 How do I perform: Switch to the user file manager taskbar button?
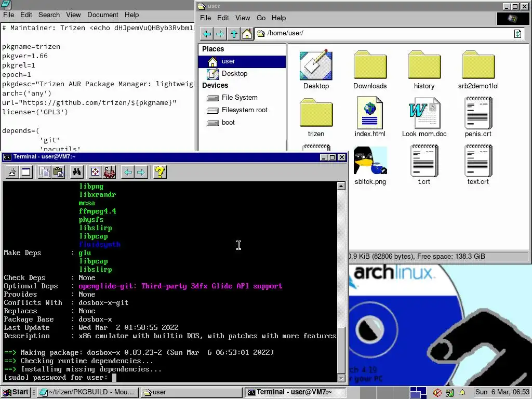tap(192, 392)
